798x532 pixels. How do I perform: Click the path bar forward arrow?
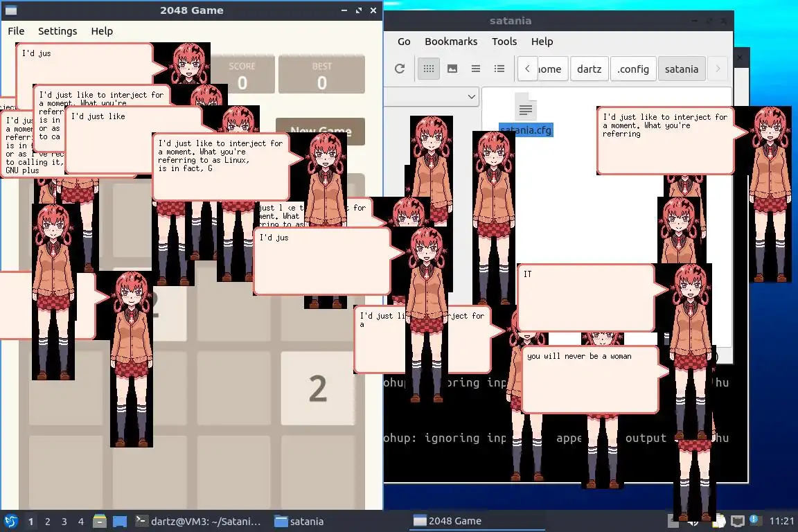tap(718, 69)
